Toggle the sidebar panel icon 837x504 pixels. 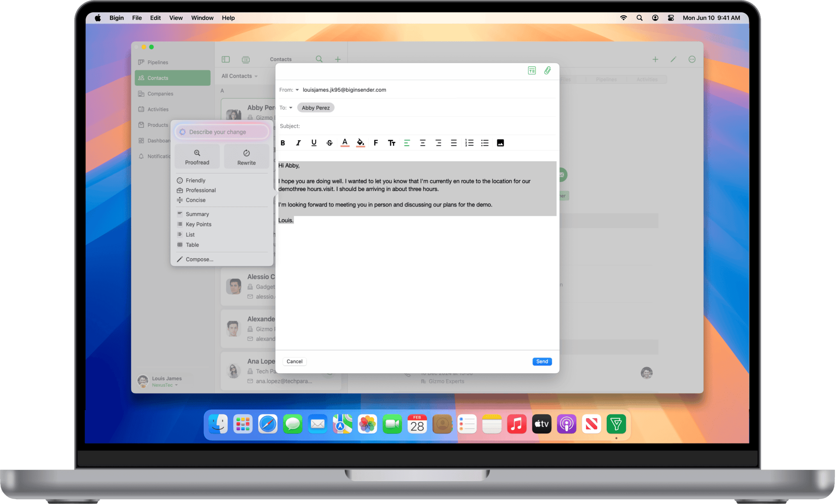click(x=226, y=59)
